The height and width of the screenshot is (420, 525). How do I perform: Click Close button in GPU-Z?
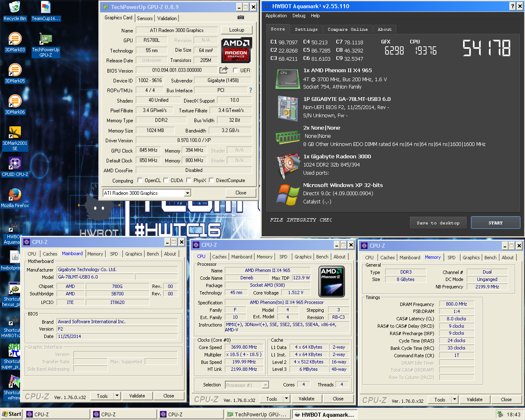[241, 193]
